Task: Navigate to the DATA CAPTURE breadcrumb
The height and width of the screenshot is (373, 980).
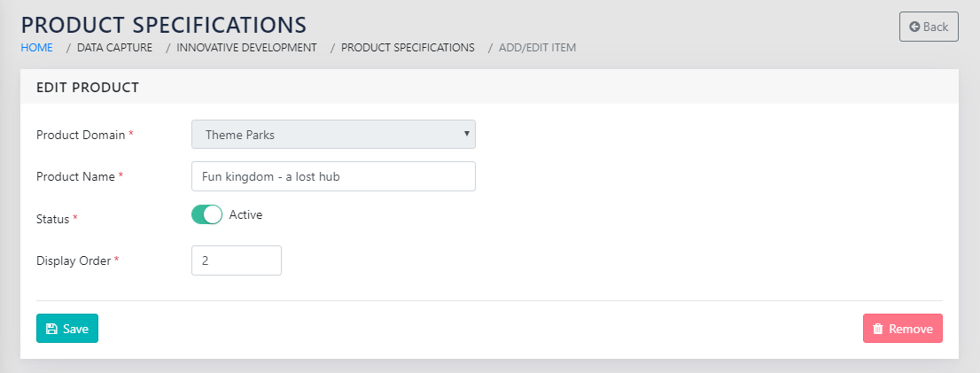Action: point(114,48)
